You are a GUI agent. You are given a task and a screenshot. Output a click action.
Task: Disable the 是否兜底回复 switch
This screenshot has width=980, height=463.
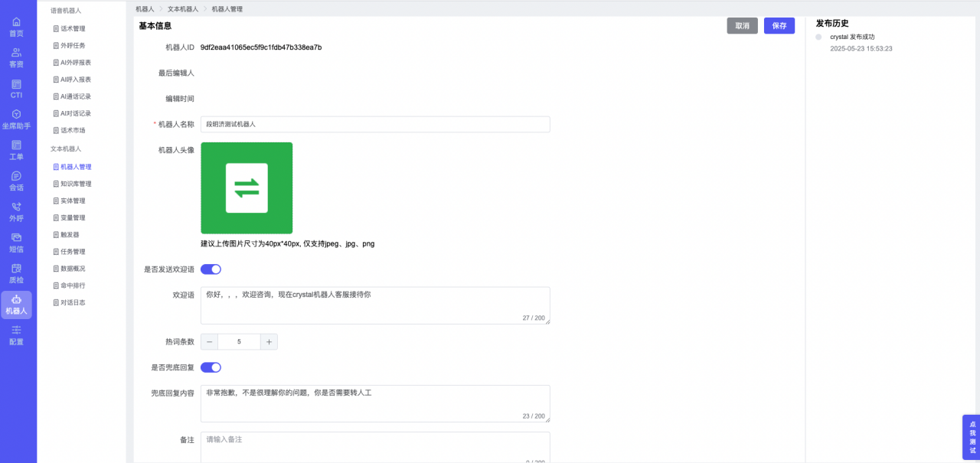[211, 367]
